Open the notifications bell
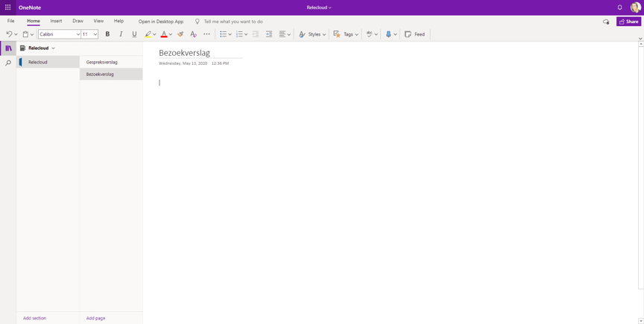The width and height of the screenshot is (644, 324). 619,7
